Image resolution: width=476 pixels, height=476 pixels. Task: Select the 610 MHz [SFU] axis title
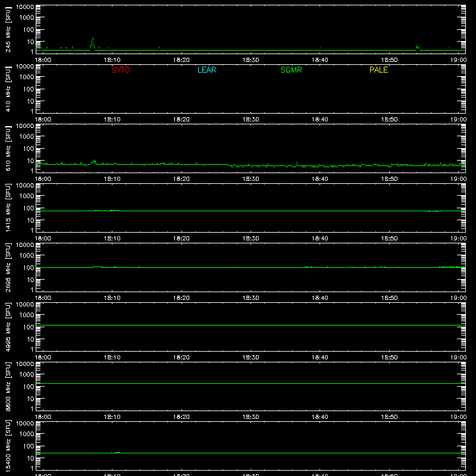pyautogui.click(x=8, y=148)
